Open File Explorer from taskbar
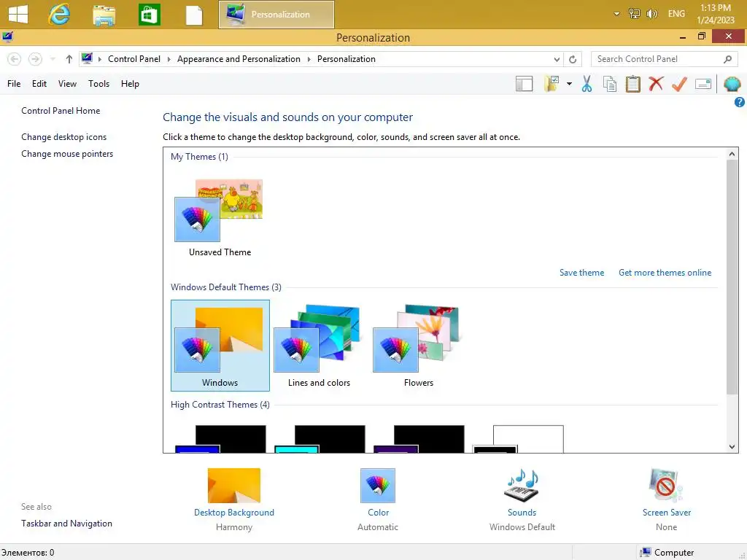The image size is (747, 560). pyautogui.click(x=104, y=15)
